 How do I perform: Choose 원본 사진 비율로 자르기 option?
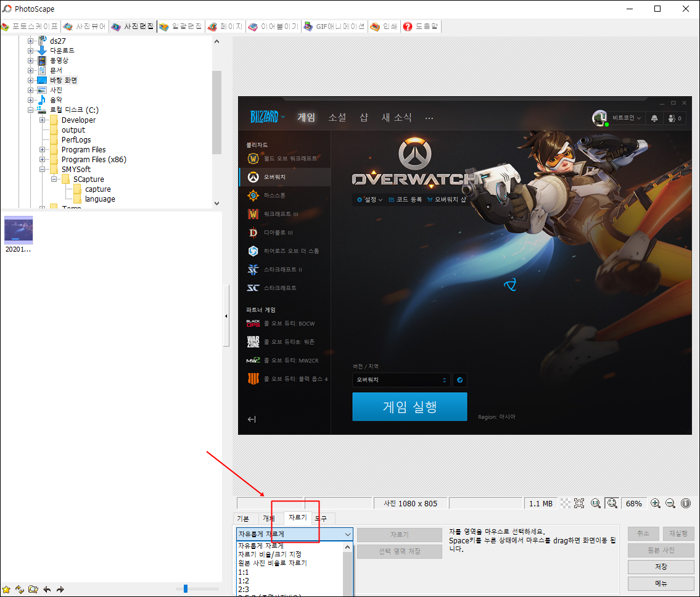coord(273,564)
